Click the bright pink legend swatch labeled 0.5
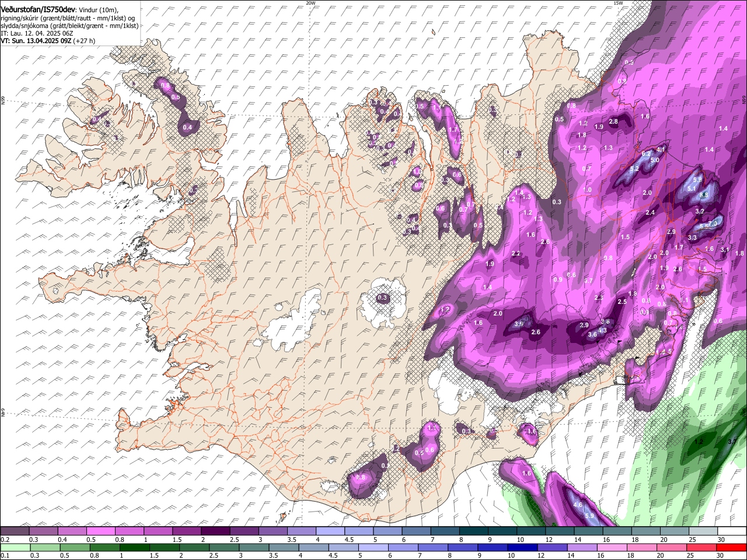Screen dimensions: 747x560 pos(100,531)
